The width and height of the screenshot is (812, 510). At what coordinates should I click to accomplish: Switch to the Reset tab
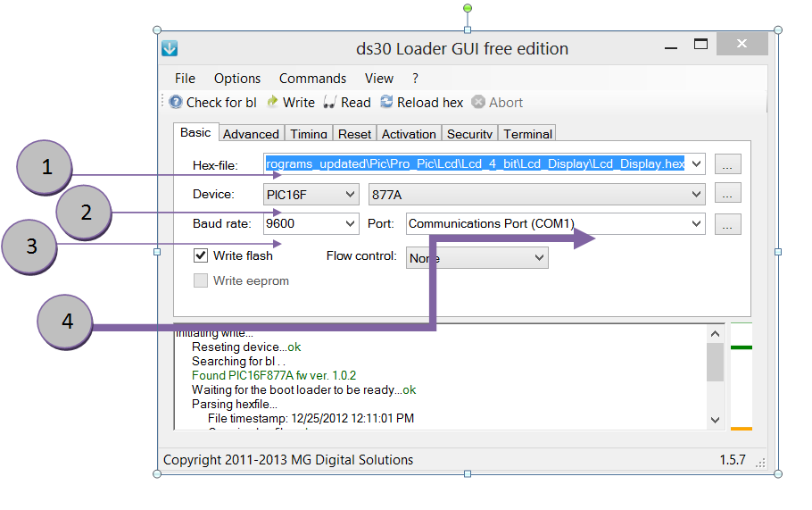pos(355,134)
